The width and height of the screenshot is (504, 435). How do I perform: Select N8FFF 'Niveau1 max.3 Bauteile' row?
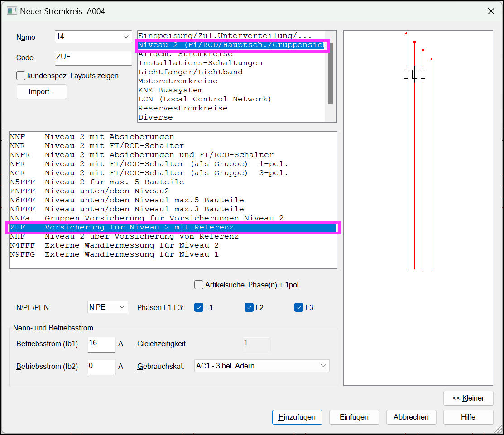point(173,209)
